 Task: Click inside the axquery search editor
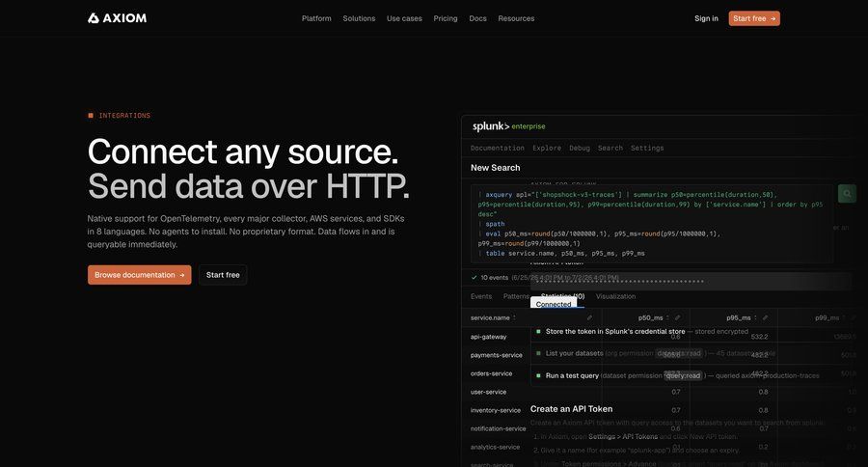[652, 224]
